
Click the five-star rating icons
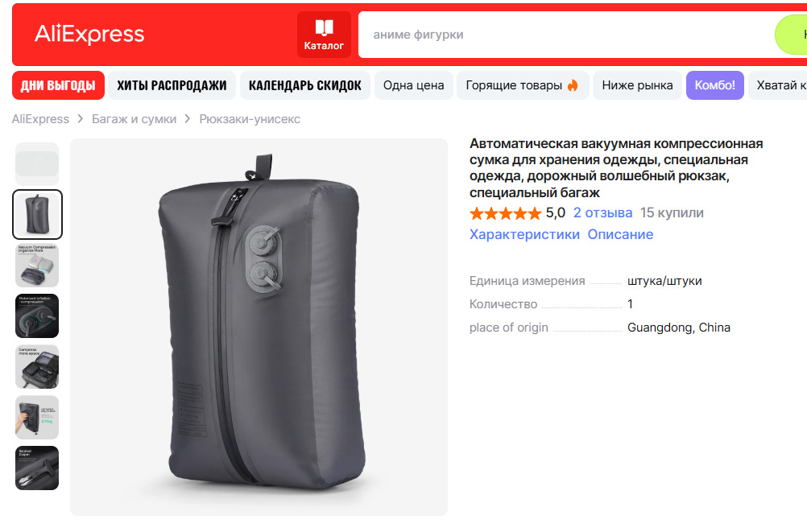pyautogui.click(x=505, y=213)
